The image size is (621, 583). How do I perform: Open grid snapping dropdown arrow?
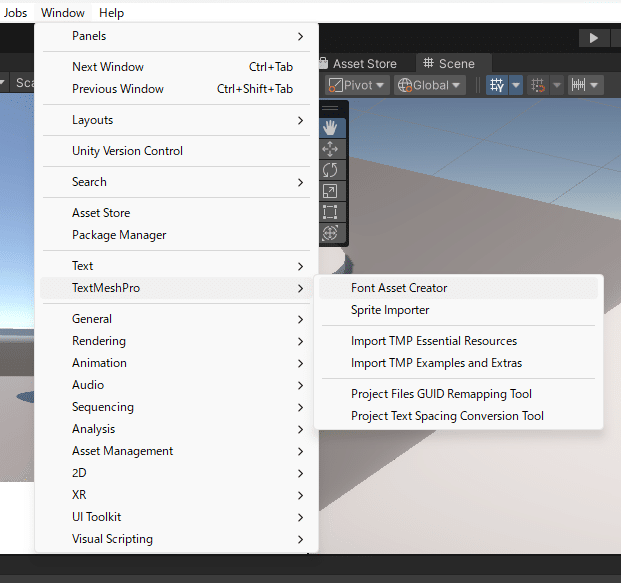click(x=557, y=85)
